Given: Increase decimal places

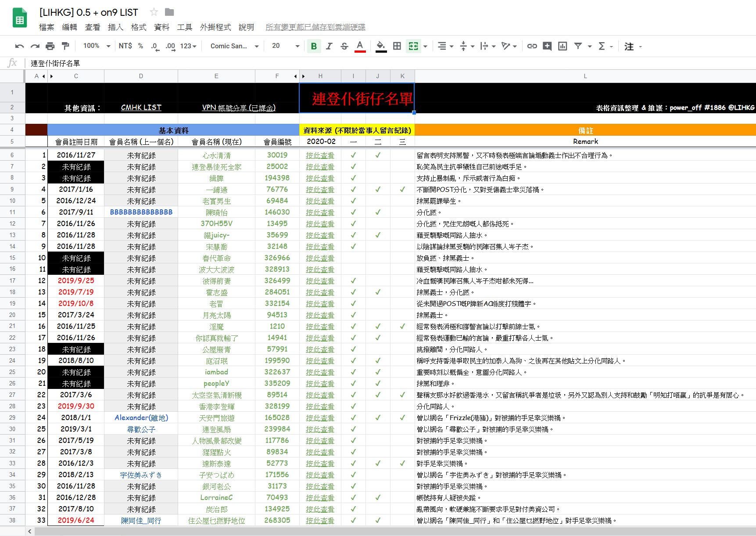Looking at the screenshot, I should pos(170,46).
